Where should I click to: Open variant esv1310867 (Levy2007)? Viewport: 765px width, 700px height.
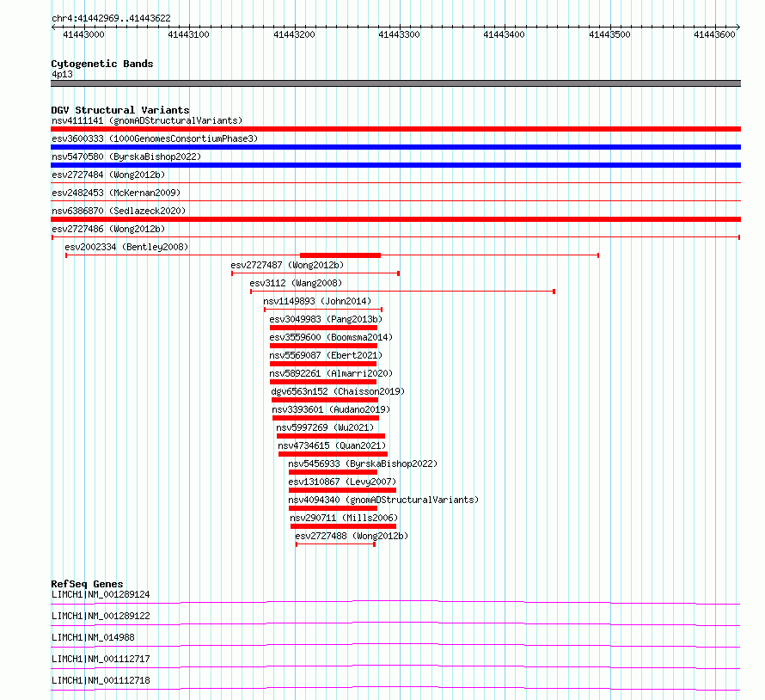coord(342,482)
